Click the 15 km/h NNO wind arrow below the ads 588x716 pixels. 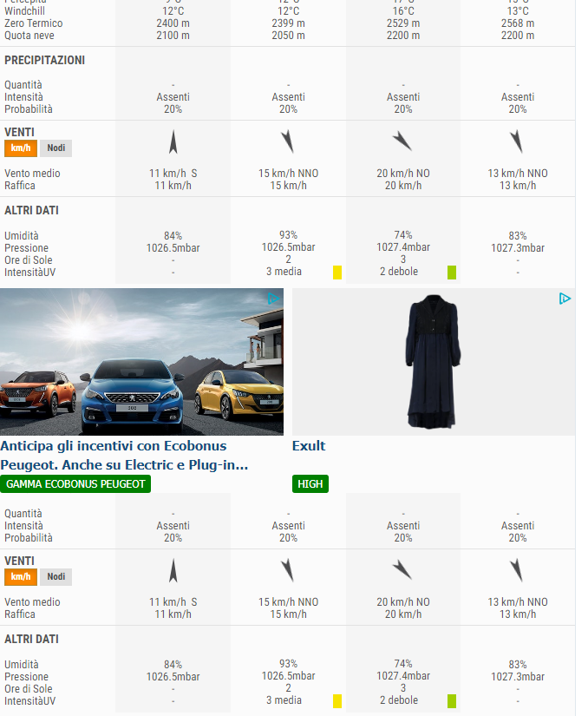[x=287, y=570]
